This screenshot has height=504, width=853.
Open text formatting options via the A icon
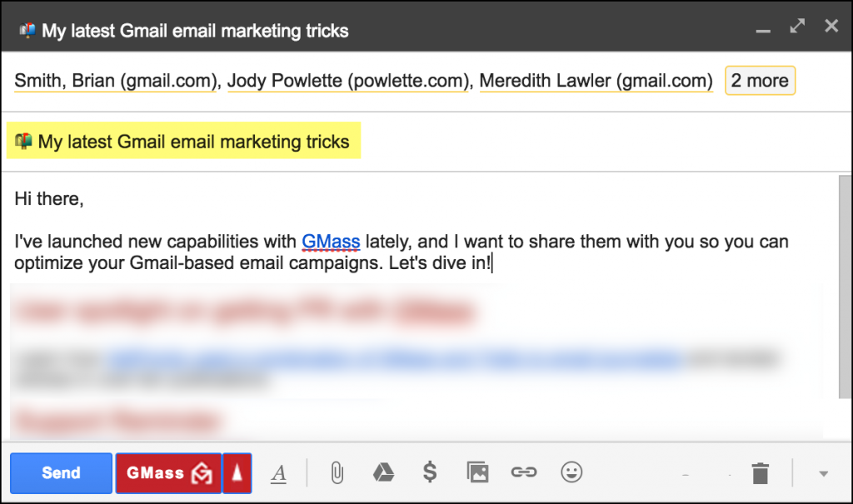278,472
